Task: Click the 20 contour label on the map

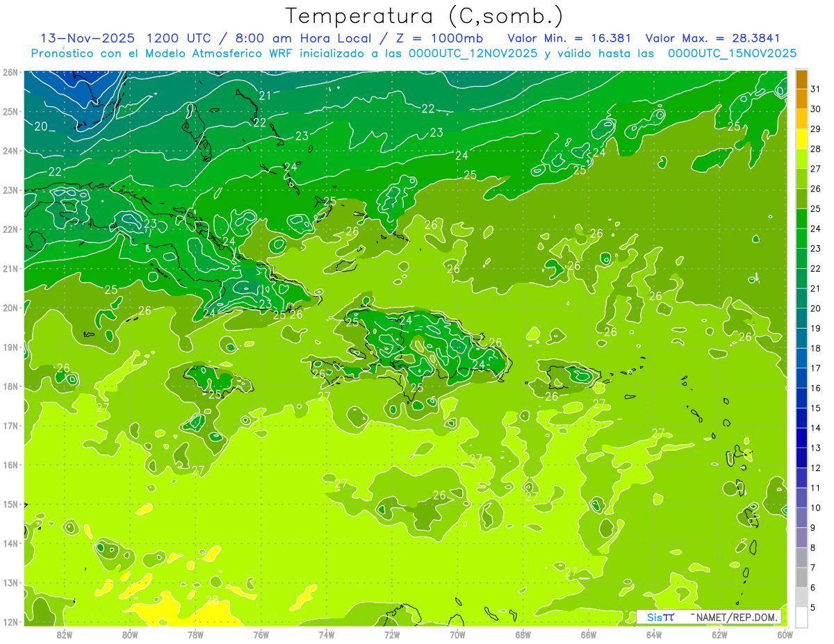Action: [41, 126]
